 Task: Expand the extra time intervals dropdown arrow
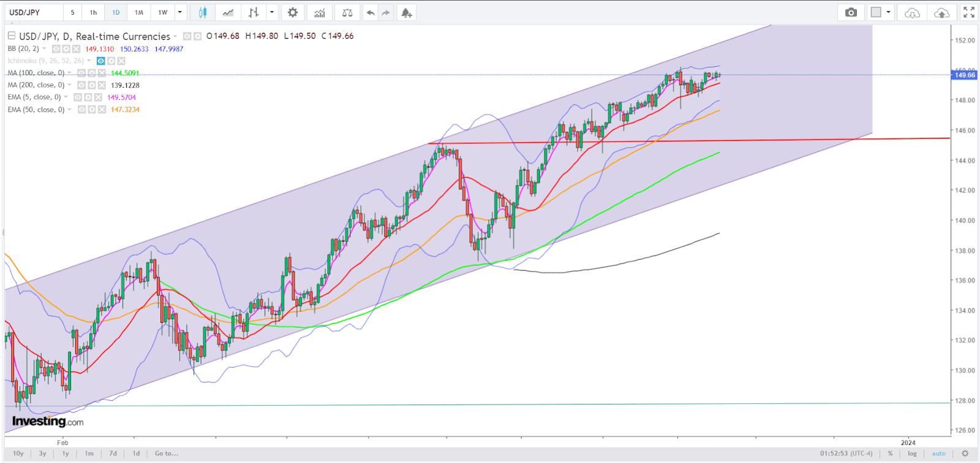click(179, 12)
